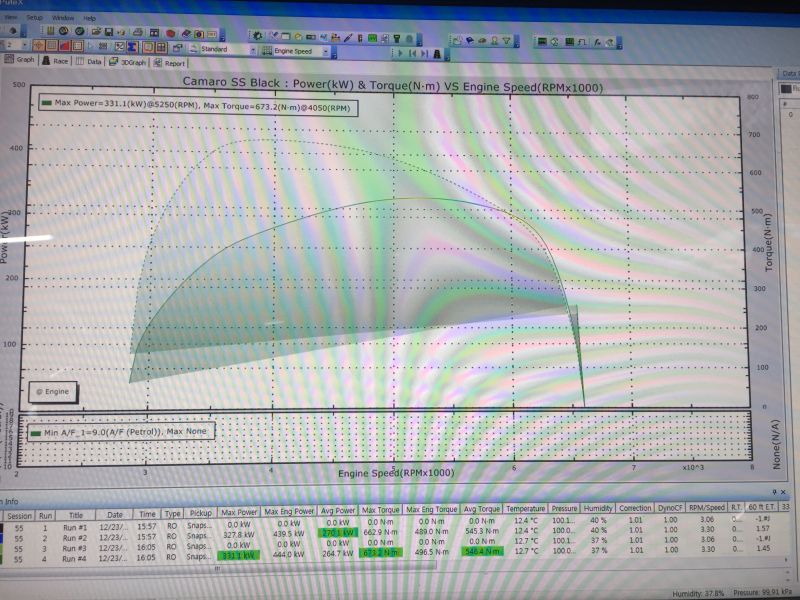Click the green display module icon
800x600 pixels.
coord(372,38)
